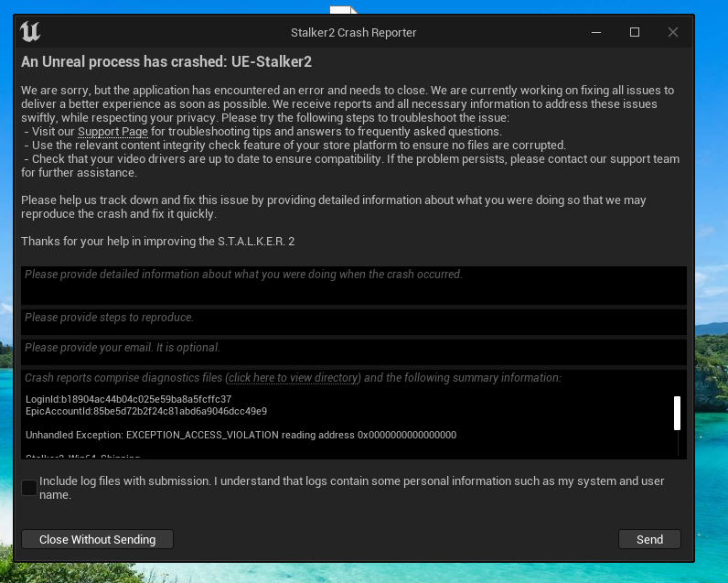Click the Unhandled Exception error line
The height and width of the screenshot is (583, 728).
click(x=241, y=435)
